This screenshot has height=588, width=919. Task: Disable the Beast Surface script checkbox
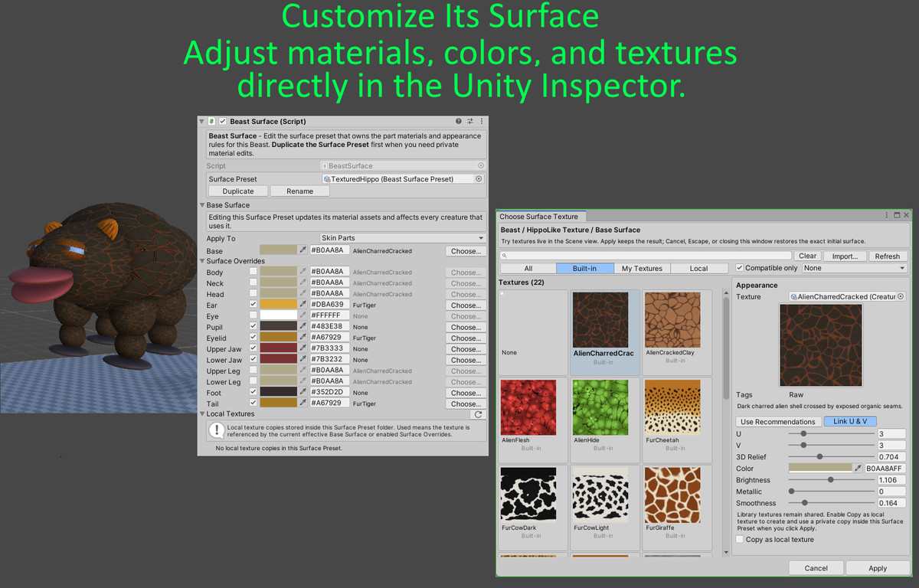223,121
